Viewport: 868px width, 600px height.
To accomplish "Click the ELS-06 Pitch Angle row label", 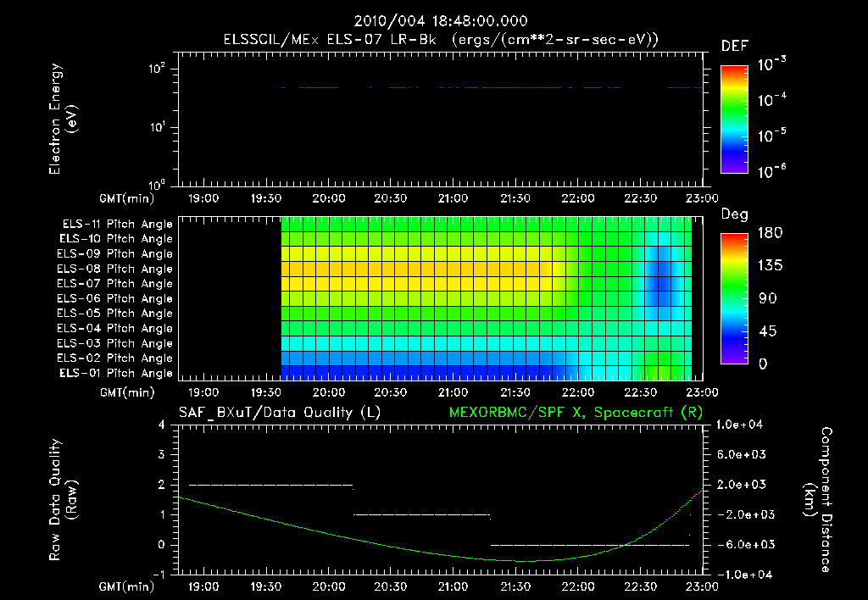I will [115, 299].
